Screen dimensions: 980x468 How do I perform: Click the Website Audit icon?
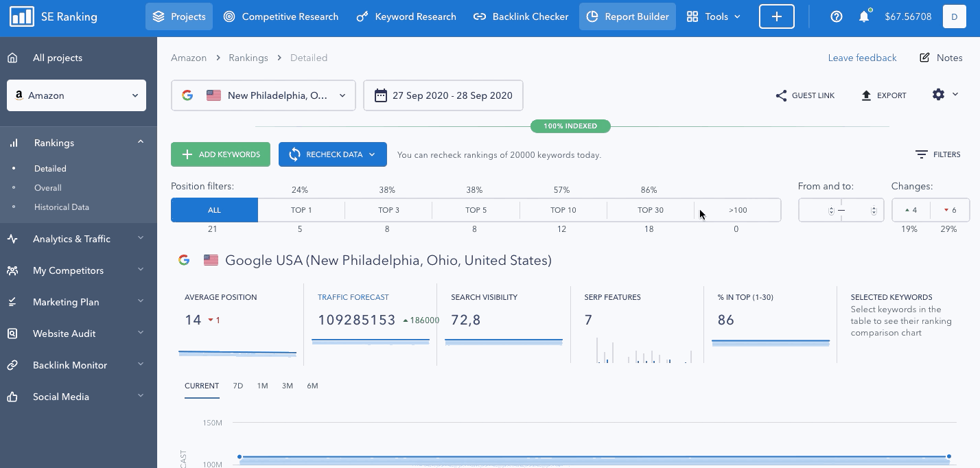coord(12,334)
